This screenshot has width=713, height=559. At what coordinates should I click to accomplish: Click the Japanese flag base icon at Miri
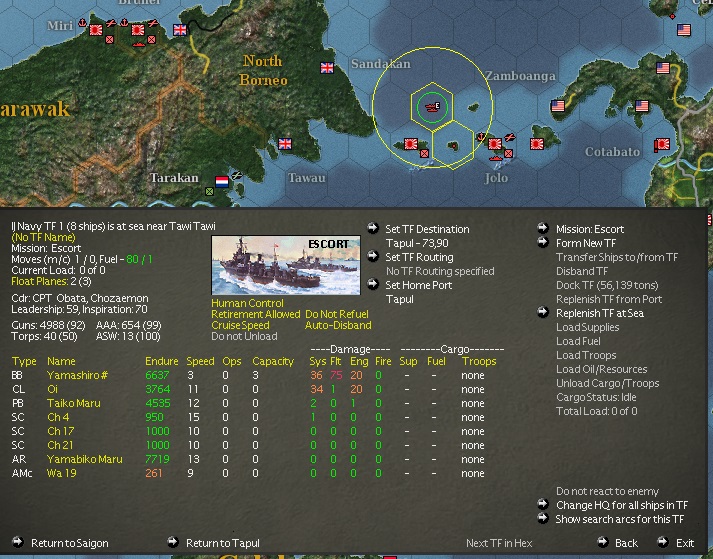[x=96, y=30]
